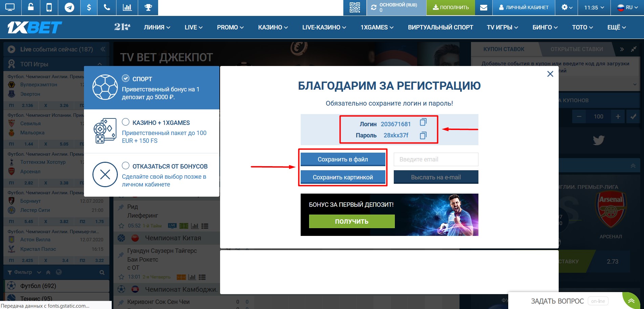Open the LIVE dropdown menu
Viewport: 644px width, 309px height.
click(x=194, y=27)
